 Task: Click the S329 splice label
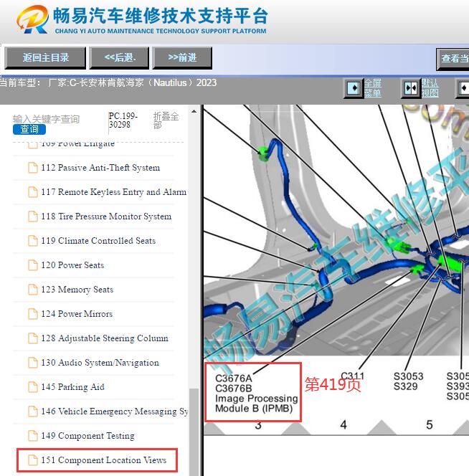405,386
